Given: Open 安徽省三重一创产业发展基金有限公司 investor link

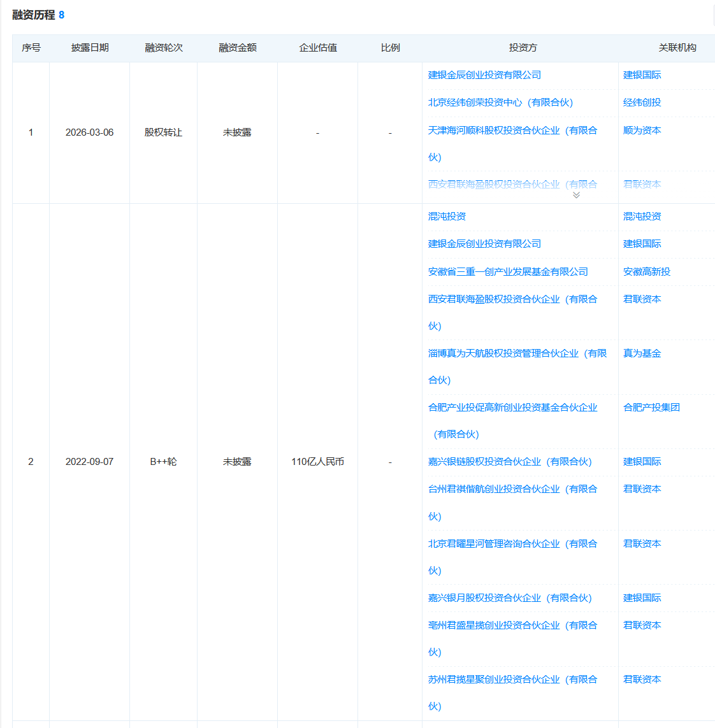Looking at the screenshot, I should [509, 271].
